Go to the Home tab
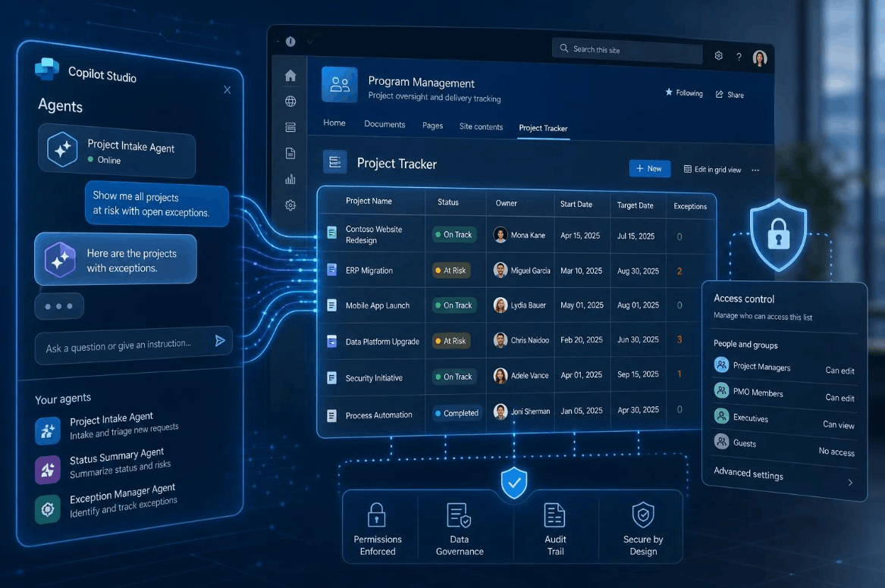885x588 pixels. [x=334, y=123]
